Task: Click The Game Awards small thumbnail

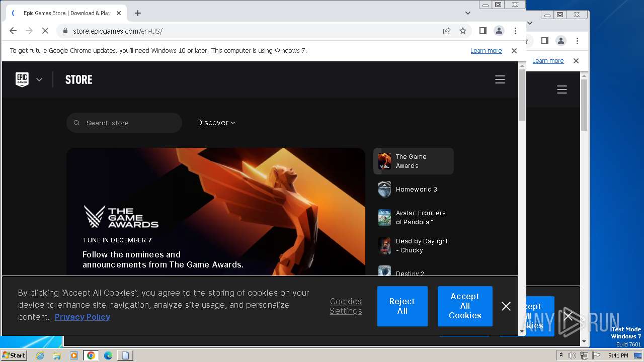Action: tap(384, 161)
